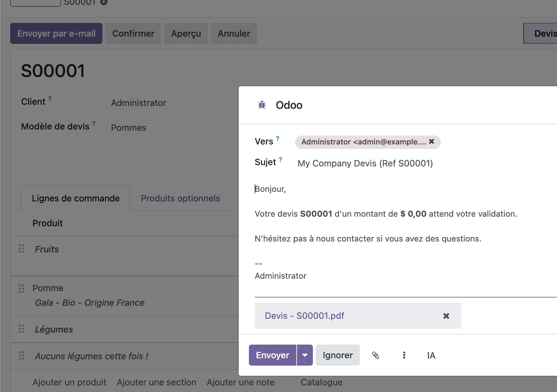The height and width of the screenshot is (392, 557).
Task: Remove the Devis - S00001.pdf attachment
Action: [x=446, y=316]
